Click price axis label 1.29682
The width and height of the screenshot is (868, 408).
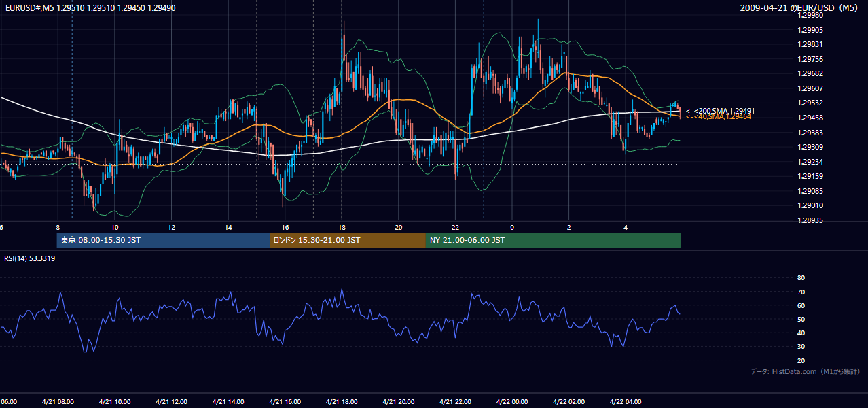point(810,73)
